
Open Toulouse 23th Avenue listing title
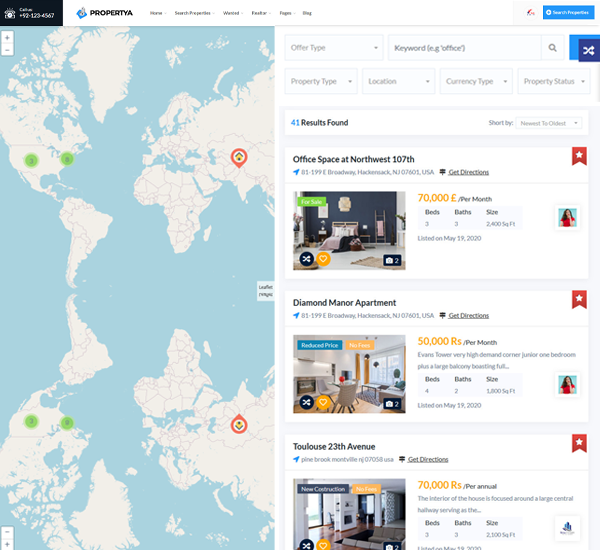click(334, 447)
